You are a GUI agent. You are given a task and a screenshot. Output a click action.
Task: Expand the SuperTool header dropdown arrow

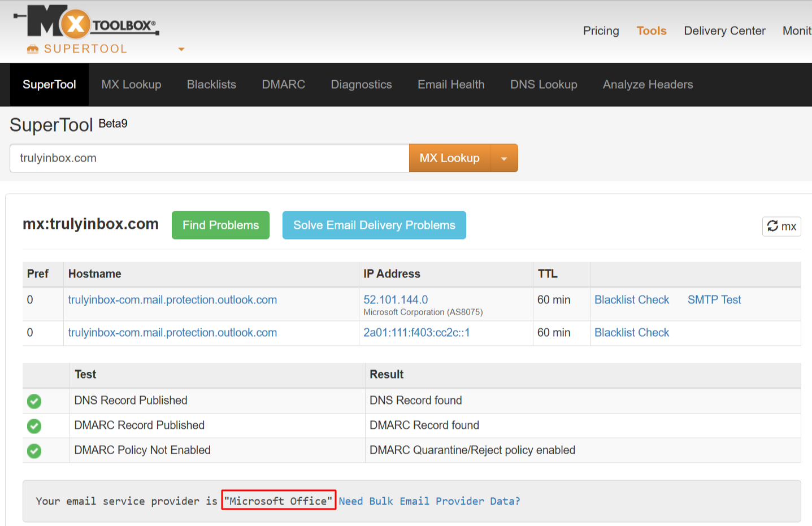181,50
